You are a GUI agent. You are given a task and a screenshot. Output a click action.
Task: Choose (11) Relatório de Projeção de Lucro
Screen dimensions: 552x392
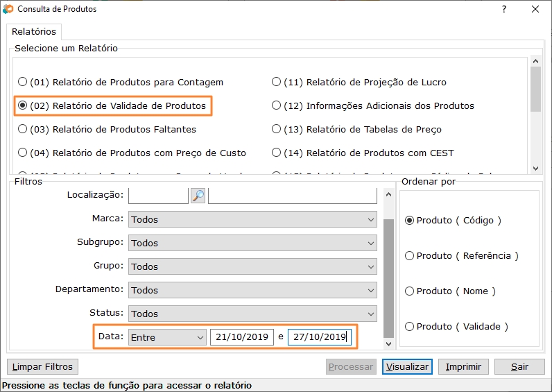click(x=277, y=82)
